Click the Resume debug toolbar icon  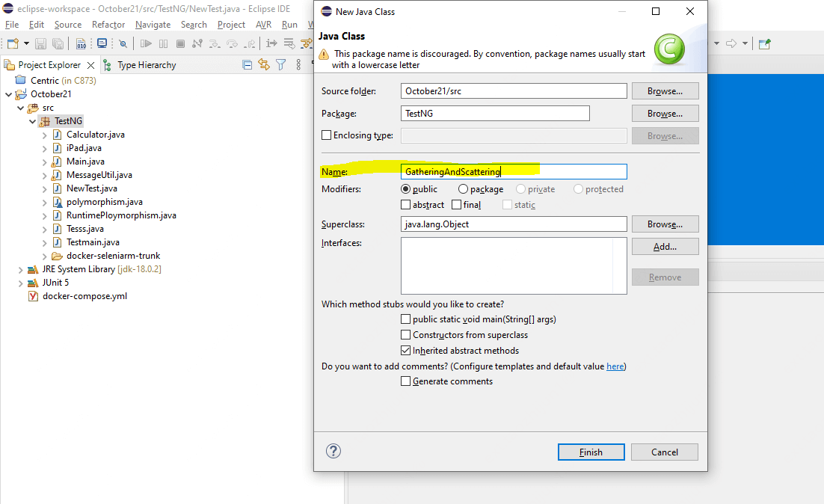tap(146, 43)
